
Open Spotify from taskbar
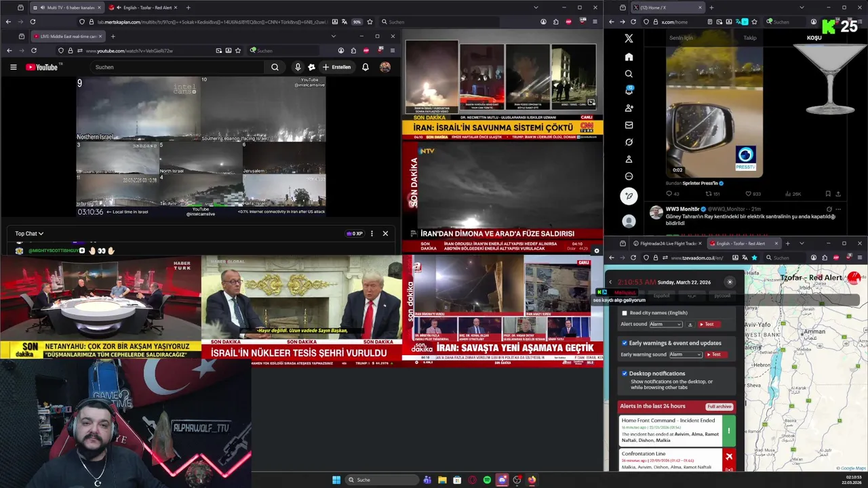tap(487, 480)
